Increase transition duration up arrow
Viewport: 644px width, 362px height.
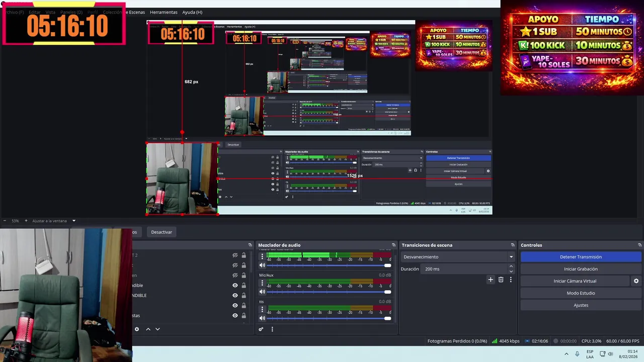(511, 266)
